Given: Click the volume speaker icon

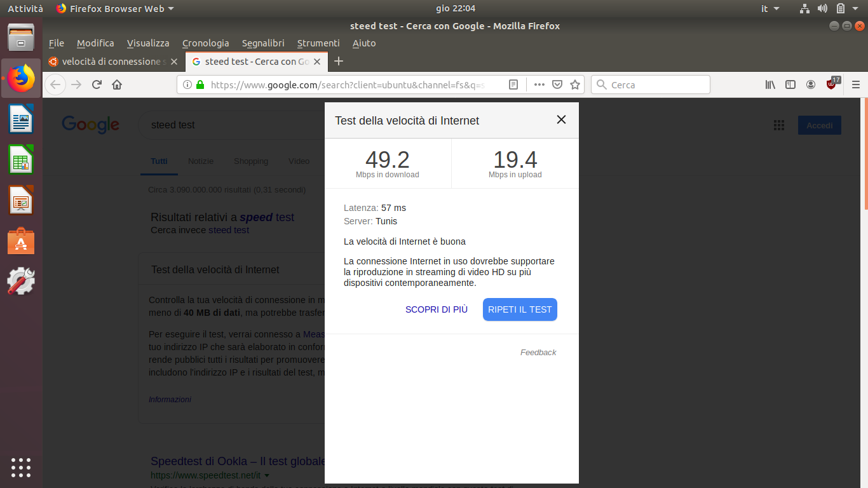Looking at the screenshot, I should pyautogui.click(x=822, y=8).
